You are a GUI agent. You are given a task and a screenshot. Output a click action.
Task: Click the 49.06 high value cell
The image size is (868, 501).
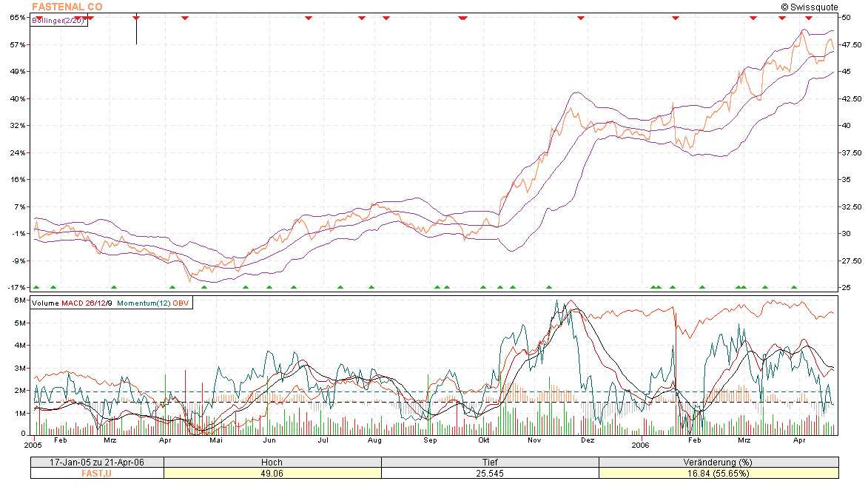272,474
